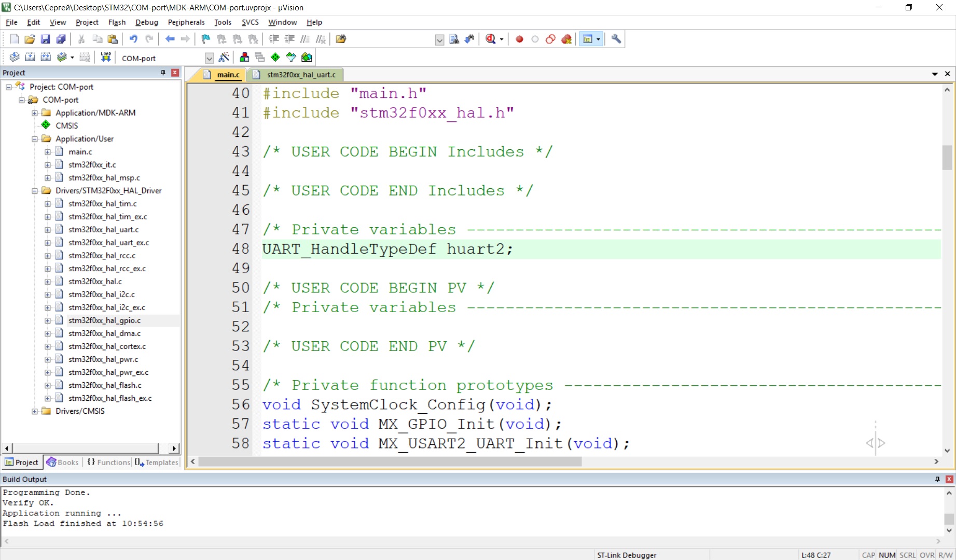Click the Download to flash LOAD icon
The image size is (956, 560).
click(x=106, y=57)
